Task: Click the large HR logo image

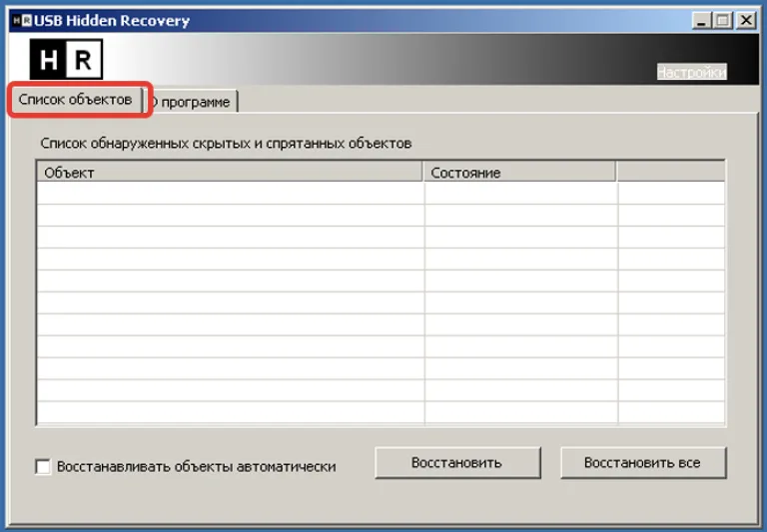Action: pyautogui.click(x=66, y=59)
